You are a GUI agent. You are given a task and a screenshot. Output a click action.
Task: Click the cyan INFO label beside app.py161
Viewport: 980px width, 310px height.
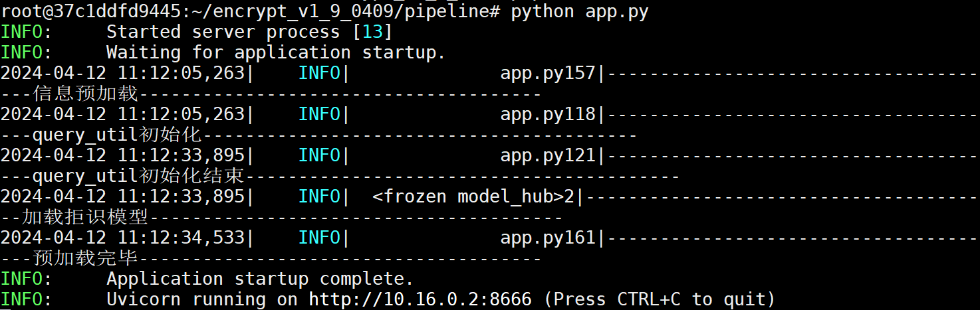[319, 238]
